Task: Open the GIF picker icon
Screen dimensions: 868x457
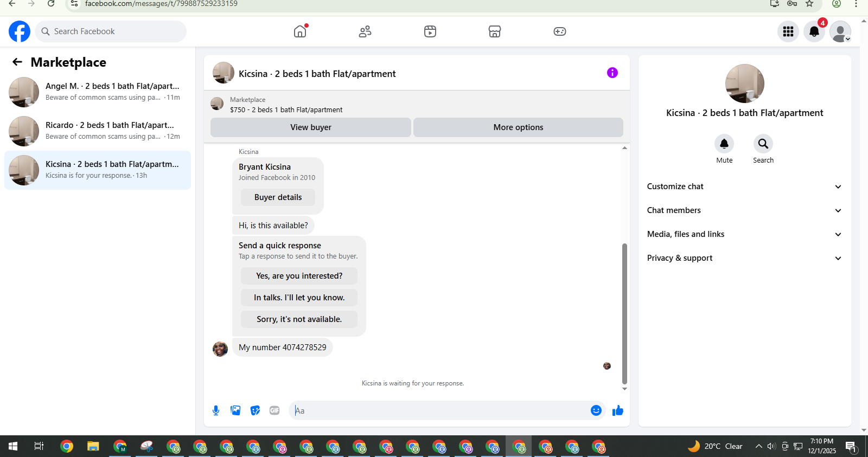Action: point(275,410)
